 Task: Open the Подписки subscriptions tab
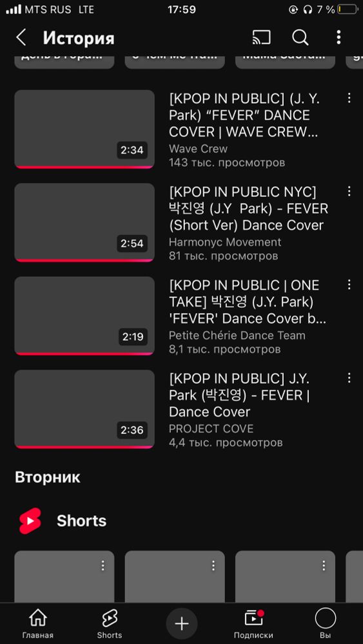(253, 624)
